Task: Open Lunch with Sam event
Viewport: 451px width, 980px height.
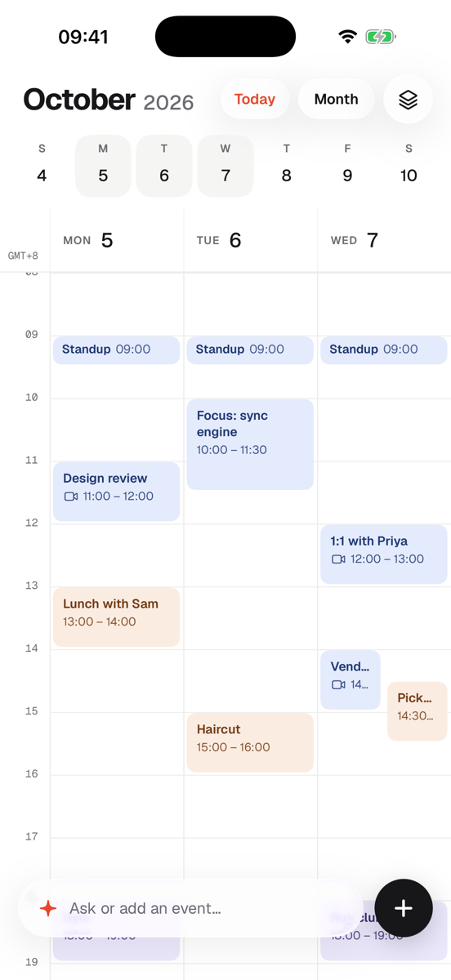Action: click(117, 617)
